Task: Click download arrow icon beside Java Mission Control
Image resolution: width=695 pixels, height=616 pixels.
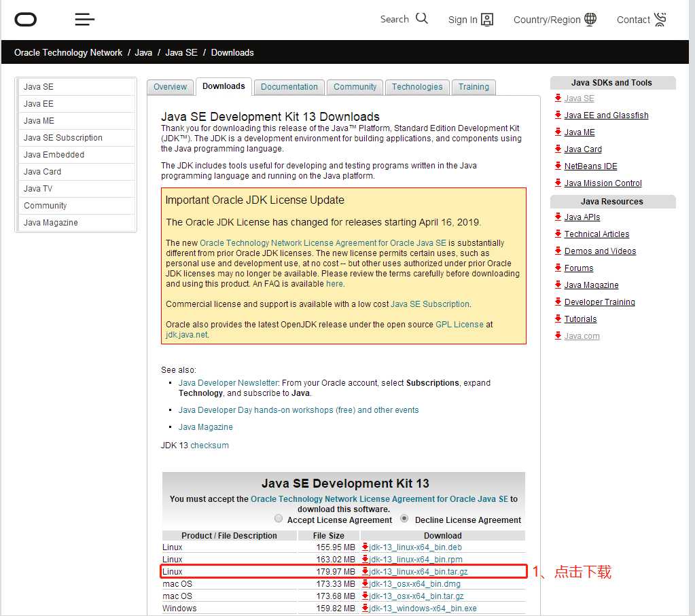Action: coord(558,183)
